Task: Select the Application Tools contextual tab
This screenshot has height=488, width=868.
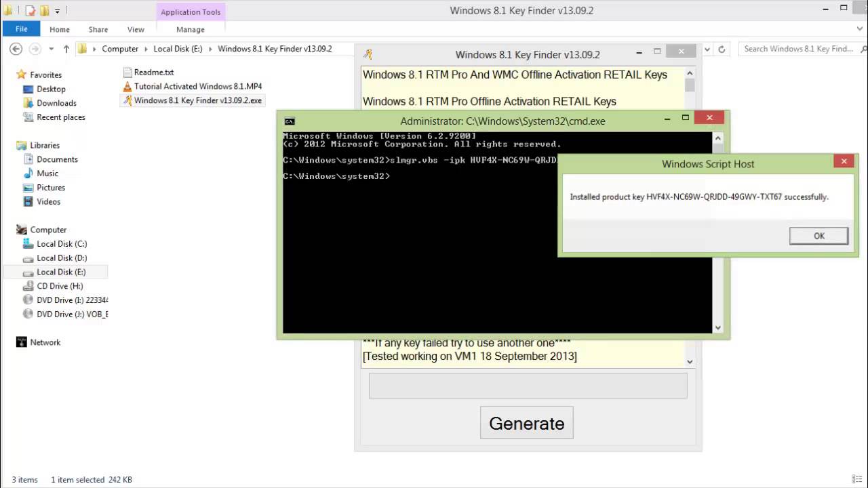Action: [191, 12]
